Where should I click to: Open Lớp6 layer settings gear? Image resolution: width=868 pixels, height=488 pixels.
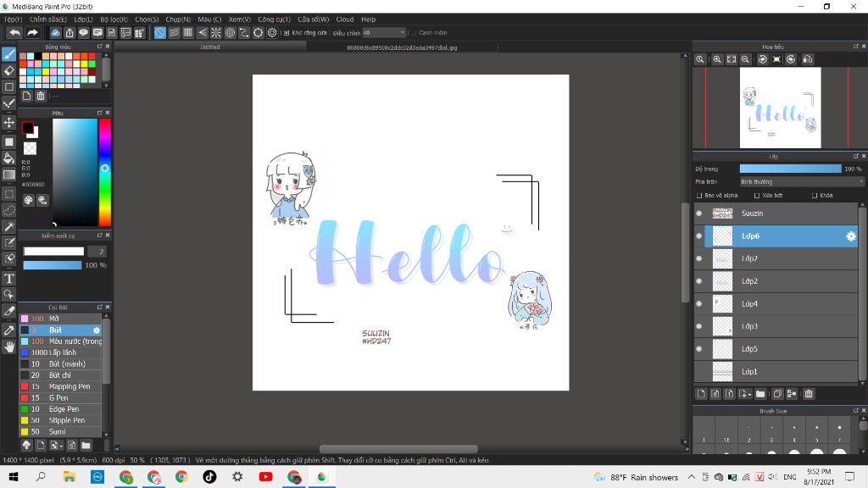[x=851, y=236]
